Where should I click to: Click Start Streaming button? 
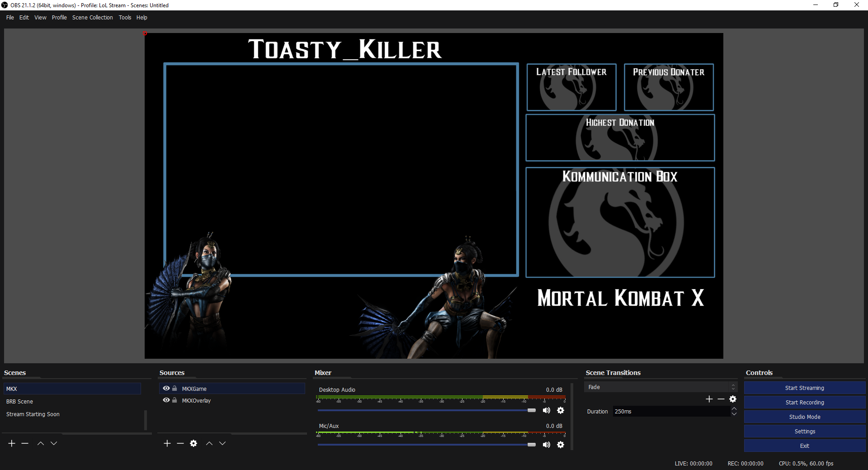pyautogui.click(x=805, y=388)
